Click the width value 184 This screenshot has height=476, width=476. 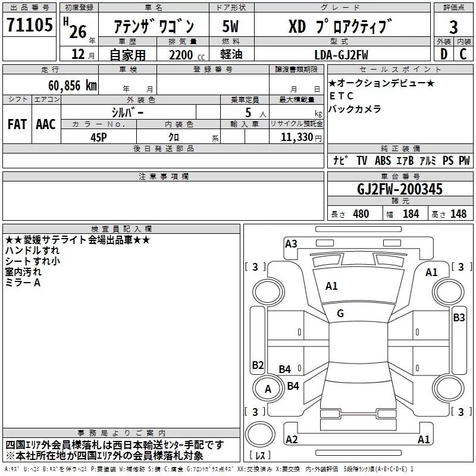411,214
